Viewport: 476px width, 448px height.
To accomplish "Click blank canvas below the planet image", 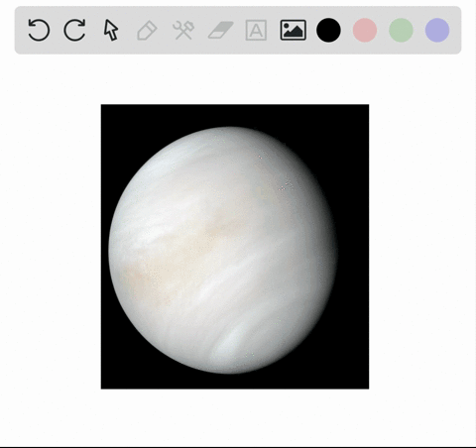I will pyautogui.click(x=235, y=416).
